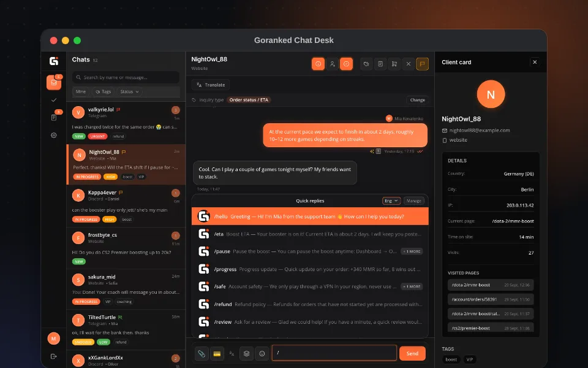Click the paperclip attach icon

tap(202, 354)
